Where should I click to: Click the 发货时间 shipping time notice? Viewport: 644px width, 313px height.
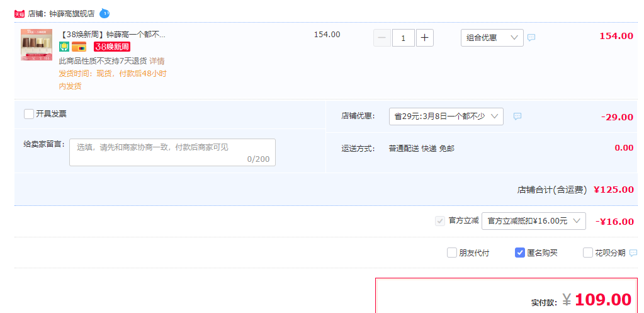[x=113, y=80]
